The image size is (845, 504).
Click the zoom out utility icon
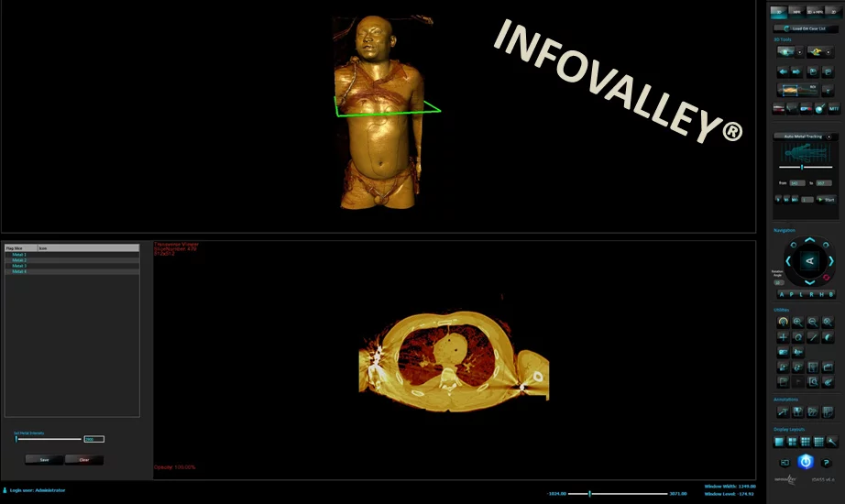(813, 322)
